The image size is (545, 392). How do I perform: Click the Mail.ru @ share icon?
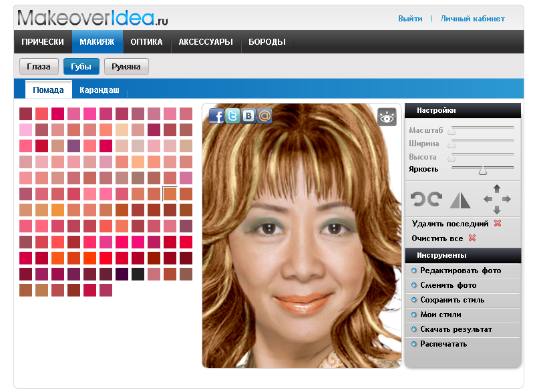[264, 116]
